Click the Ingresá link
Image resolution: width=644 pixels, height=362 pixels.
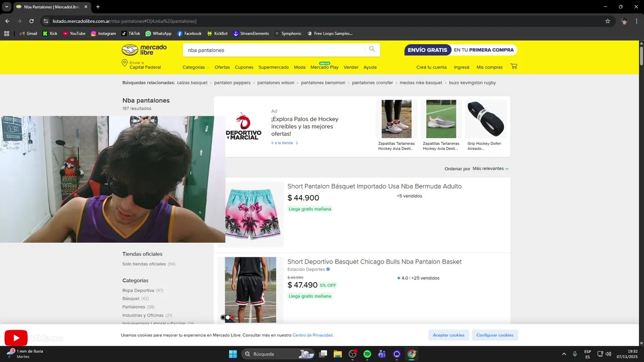coord(461,67)
